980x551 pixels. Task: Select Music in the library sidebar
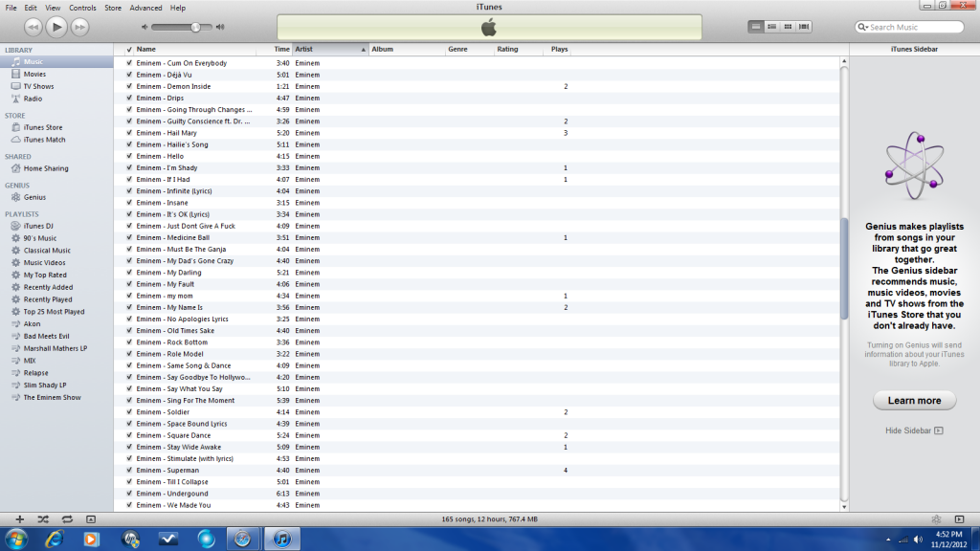coord(56,62)
